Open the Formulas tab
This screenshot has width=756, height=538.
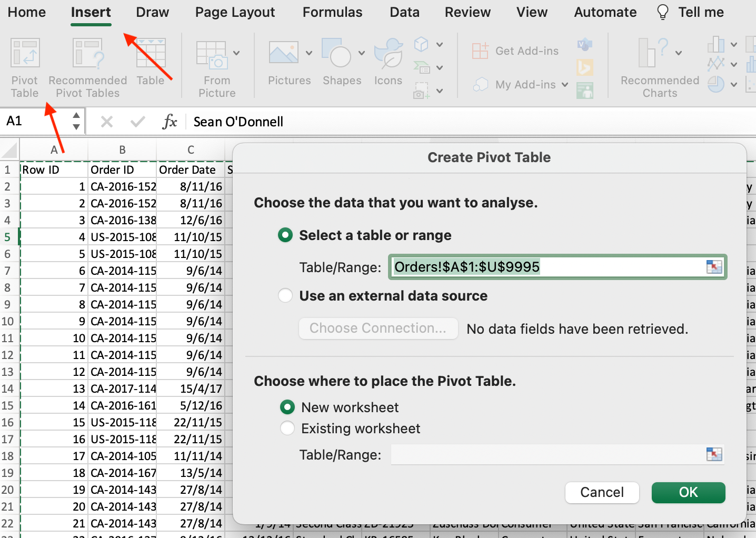point(332,12)
